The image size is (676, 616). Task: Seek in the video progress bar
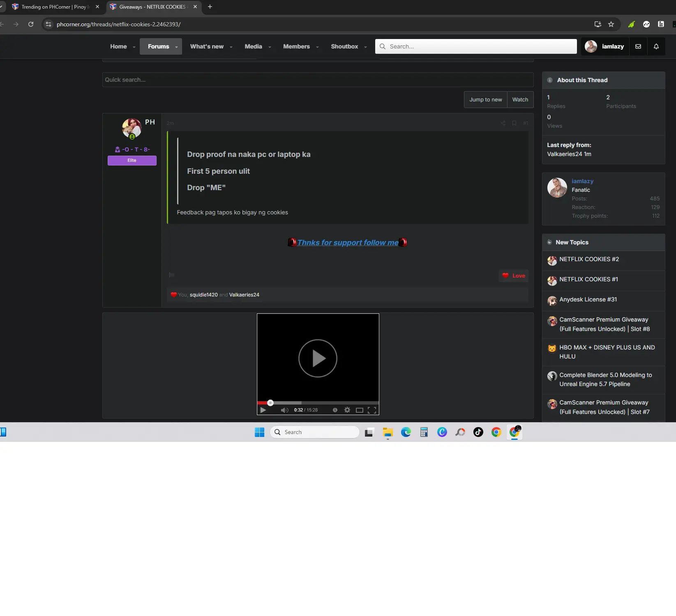tap(318, 403)
